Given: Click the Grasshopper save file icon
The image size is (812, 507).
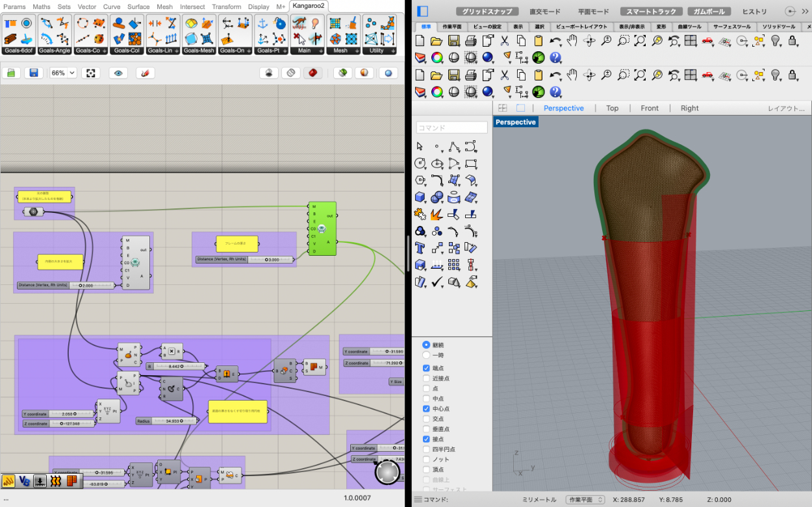Looking at the screenshot, I should pos(34,73).
